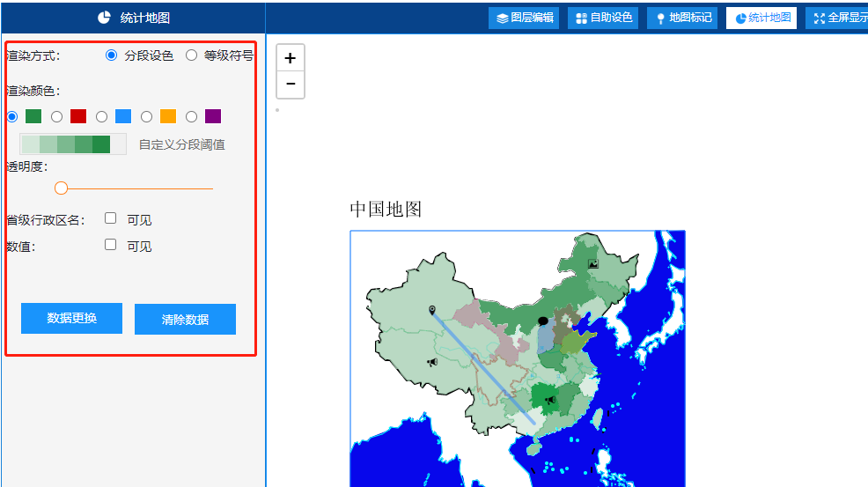This screenshot has height=487, width=868.
Task: Switch to the 统计地图 toolbar tab
Action: [x=761, y=18]
